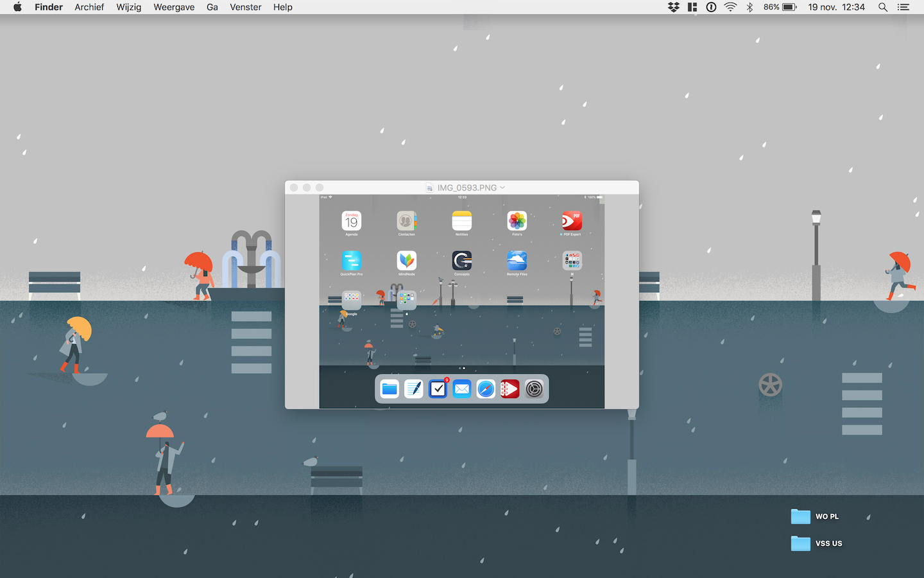
Task: Open the Weergave menu
Action: pos(174,7)
